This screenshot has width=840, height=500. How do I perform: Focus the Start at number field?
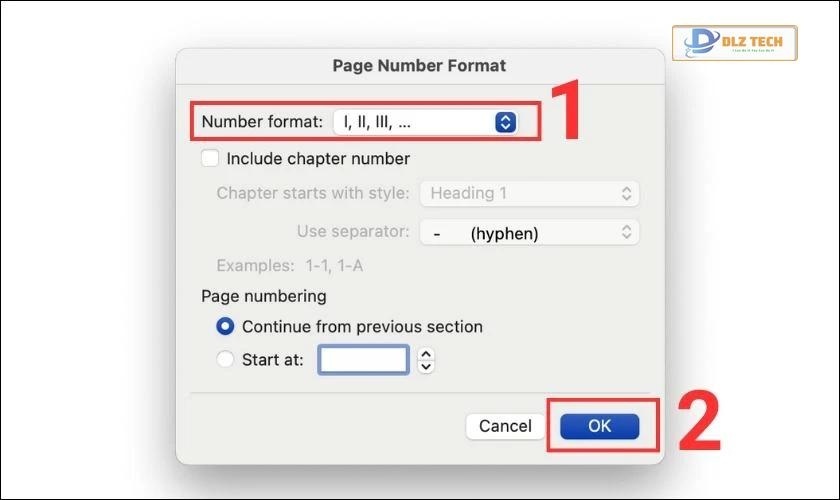tap(363, 360)
